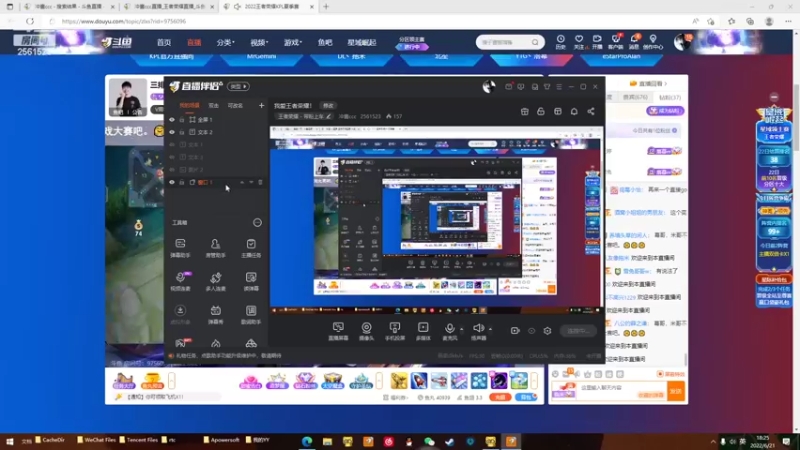Add 直播屏幕 screen capture source
The image size is (800, 450).
click(x=338, y=331)
